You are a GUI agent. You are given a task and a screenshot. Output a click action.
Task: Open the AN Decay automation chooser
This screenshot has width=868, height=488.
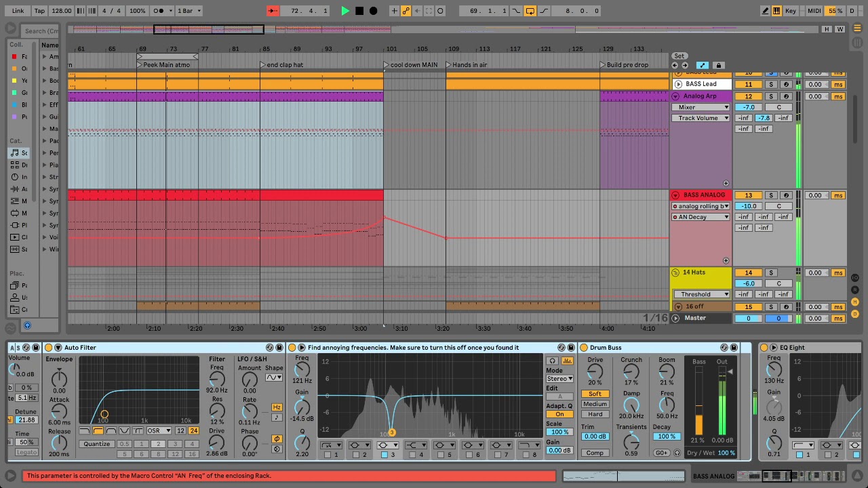pos(701,217)
